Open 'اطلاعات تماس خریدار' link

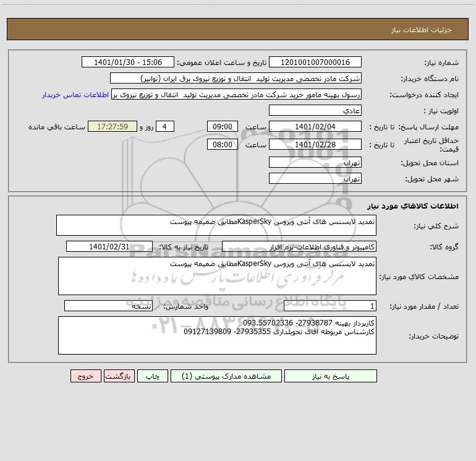pyautogui.click(x=75, y=95)
